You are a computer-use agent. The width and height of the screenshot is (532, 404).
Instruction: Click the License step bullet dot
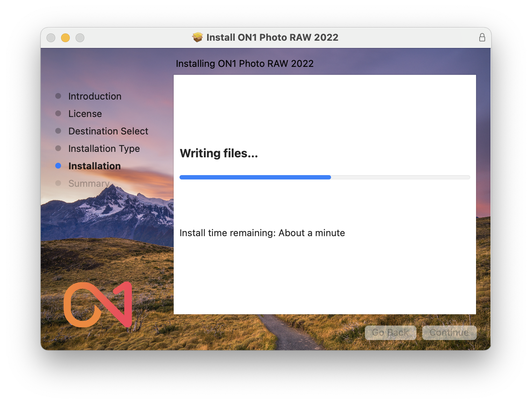pyautogui.click(x=58, y=114)
